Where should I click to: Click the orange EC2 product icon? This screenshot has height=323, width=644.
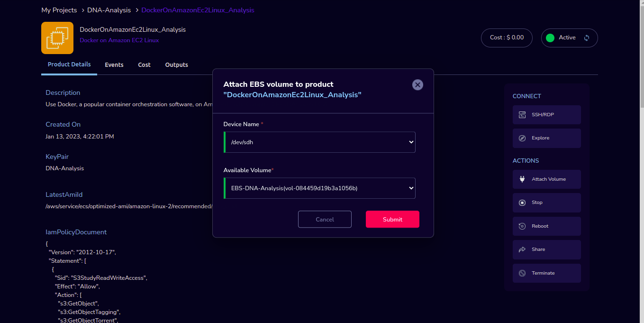57,38
